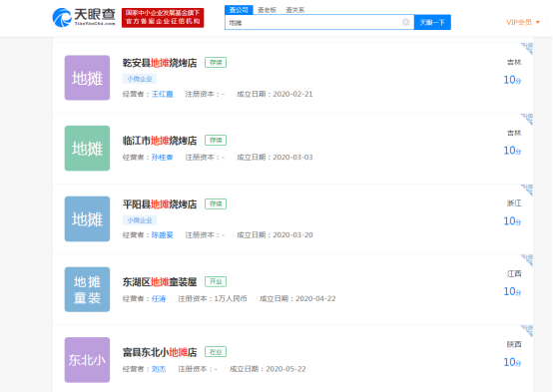Open operator 任涛 profile link
Screen dimensions: 553x392
click(x=159, y=298)
